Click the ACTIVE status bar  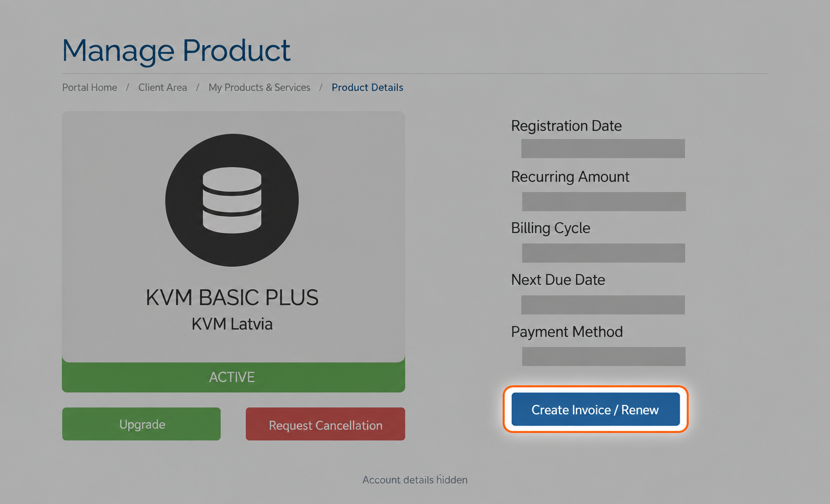[x=234, y=377]
